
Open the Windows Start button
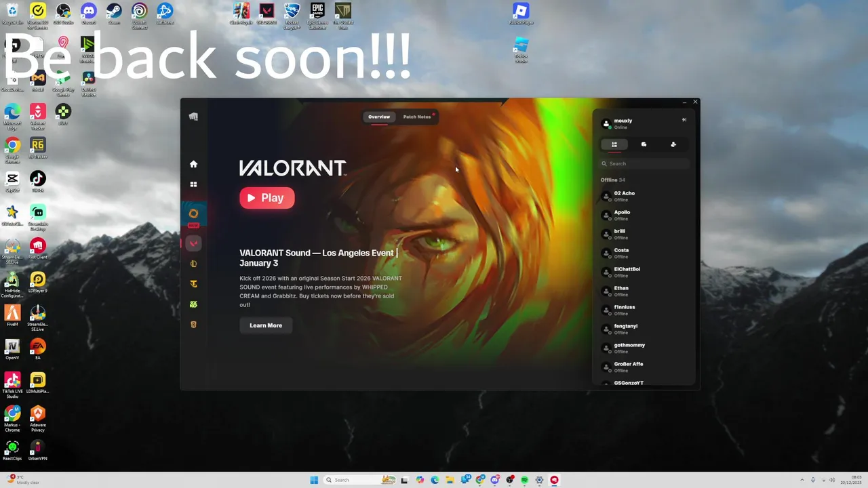click(x=314, y=480)
